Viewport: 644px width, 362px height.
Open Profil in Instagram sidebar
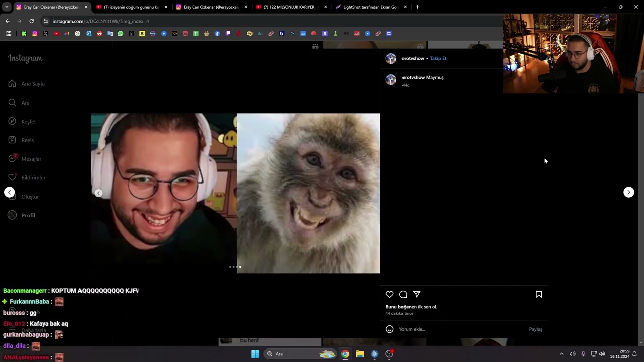pyautogui.click(x=22, y=215)
